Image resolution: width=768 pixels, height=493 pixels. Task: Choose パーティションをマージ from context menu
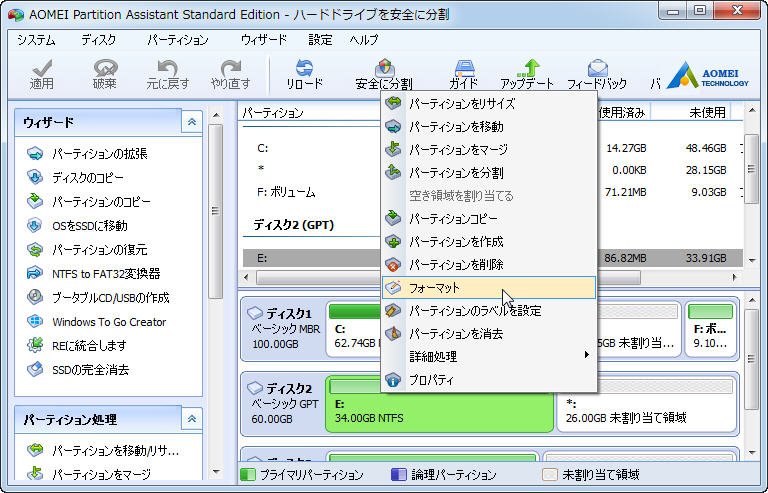pos(489,150)
